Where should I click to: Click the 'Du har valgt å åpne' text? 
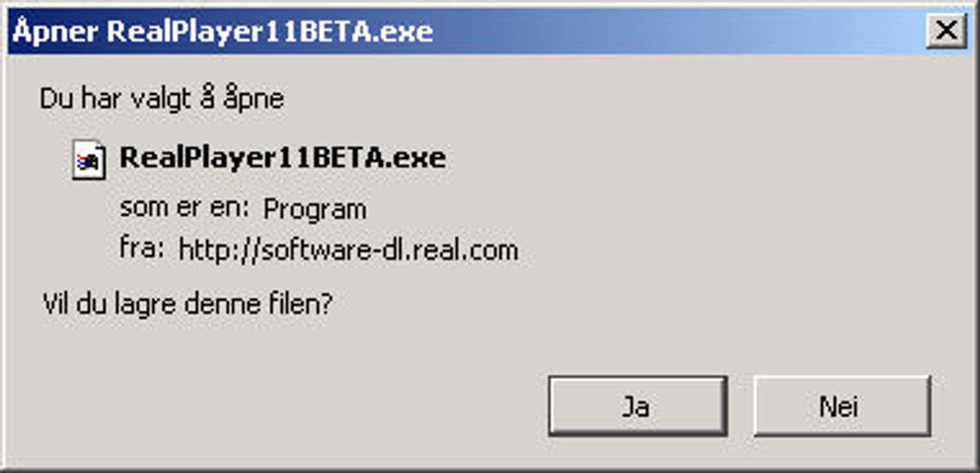pyautogui.click(x=162, y=98)
